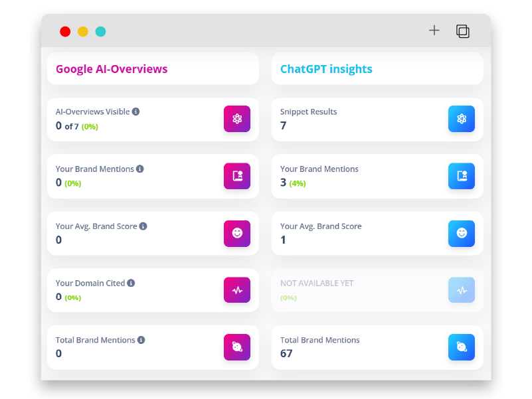Click the pink Avg. Brand Score smiley icon
532x399 pixels.
[237, 233]
